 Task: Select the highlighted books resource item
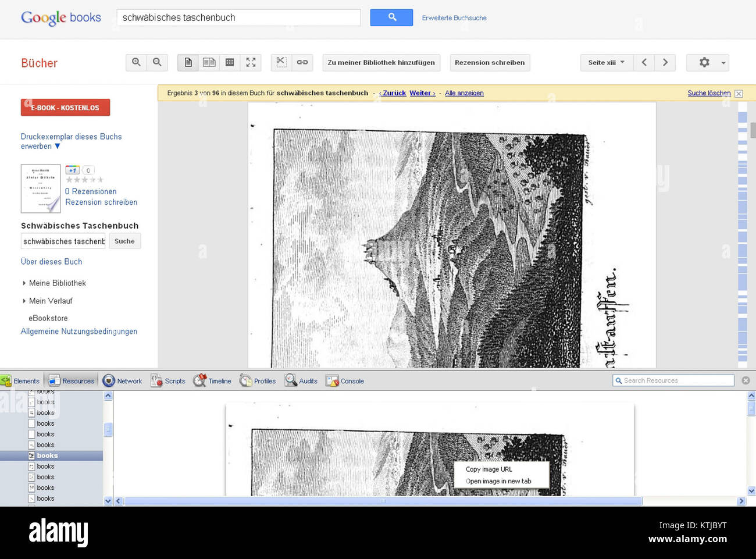click(x=51, y=455)
